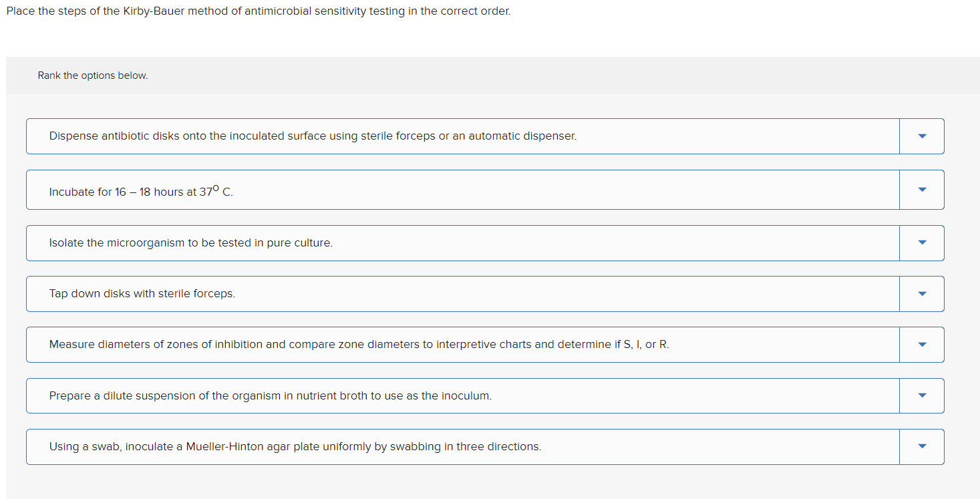Select the 'Prepare a dilute suspension' option text
Screen dimensions: 980x499
coord(270,396)
